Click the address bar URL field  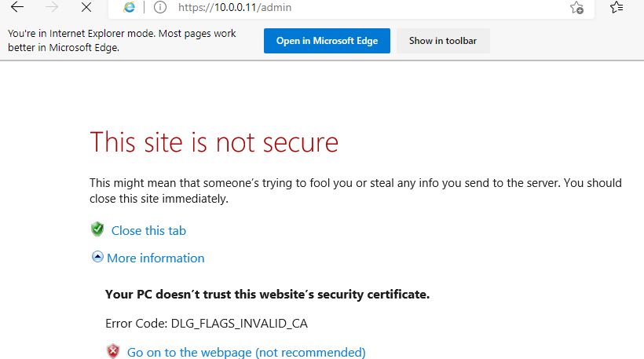pyautogui.click(x=353, y=8)
